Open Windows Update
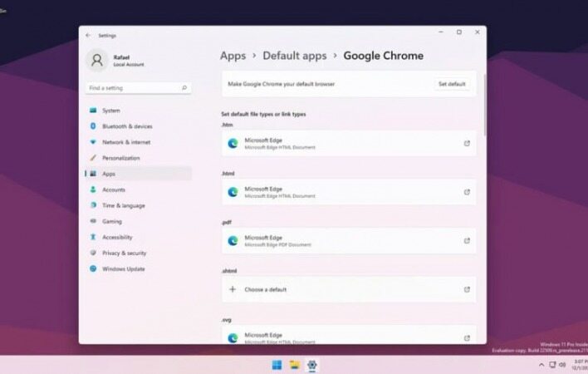 tap(139, 269)
